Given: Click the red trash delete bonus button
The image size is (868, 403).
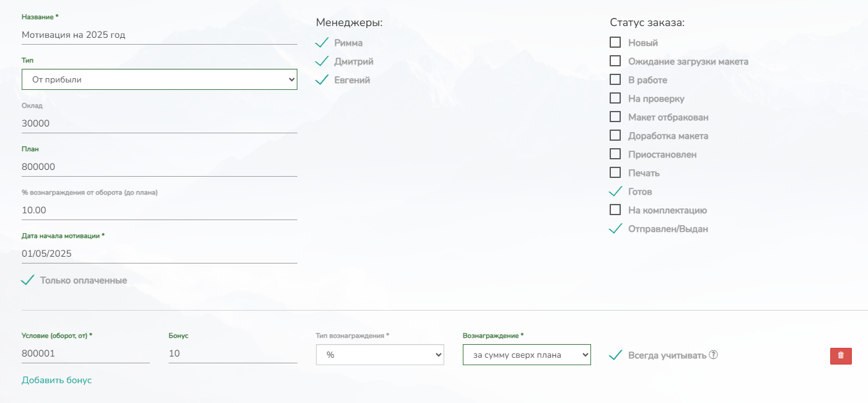Looking at the screenshot, I should coord(841,356).
